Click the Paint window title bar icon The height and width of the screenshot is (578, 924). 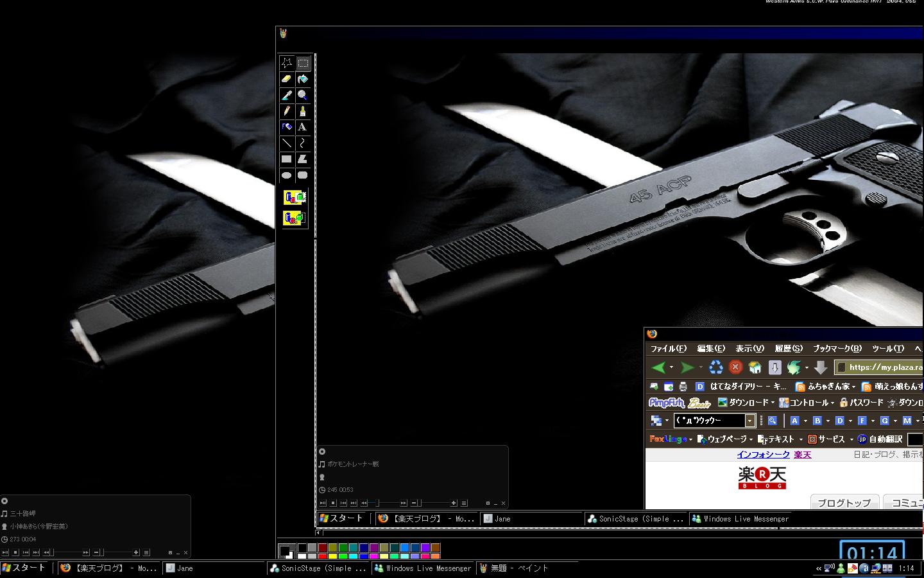[283, 33]
